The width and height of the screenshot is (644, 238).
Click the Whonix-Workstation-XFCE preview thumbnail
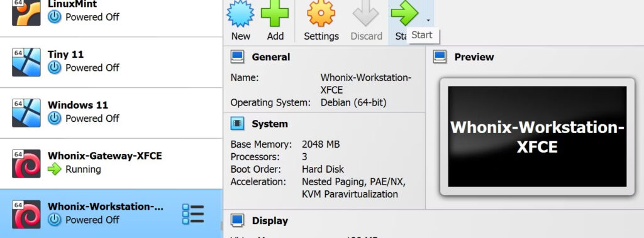coord(537,137)
